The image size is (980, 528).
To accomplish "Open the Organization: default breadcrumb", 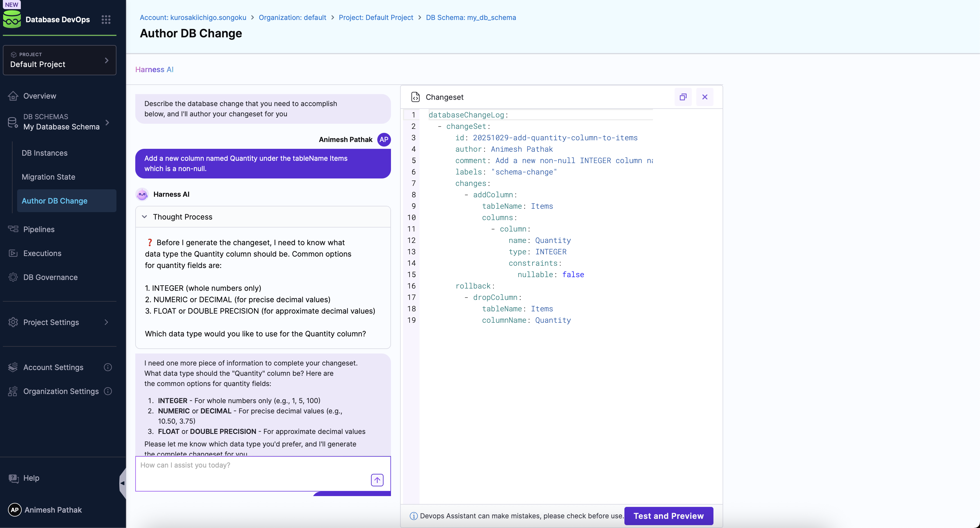I will (292, 17).
